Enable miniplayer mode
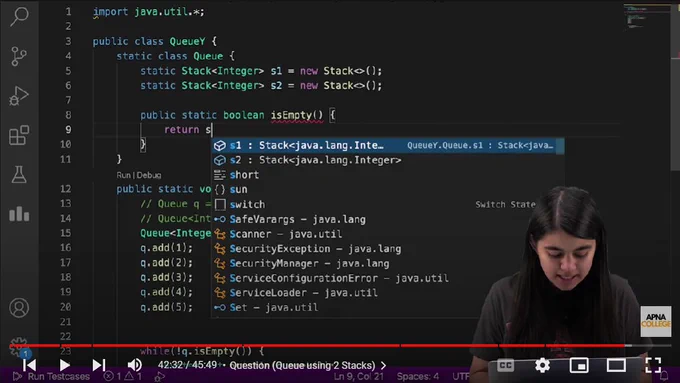Image resolution: width=680 pixels, height=383 pixels. (x=579, y=365)
